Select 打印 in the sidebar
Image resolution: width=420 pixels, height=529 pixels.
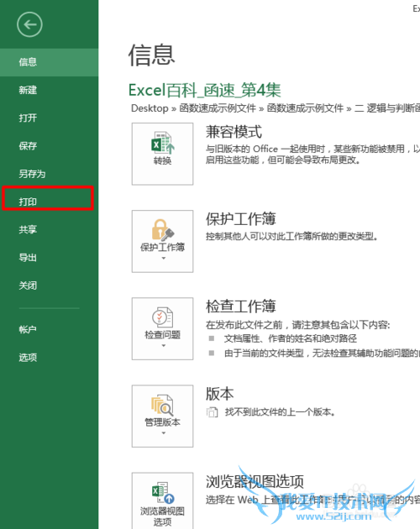[x=48, y=202]
